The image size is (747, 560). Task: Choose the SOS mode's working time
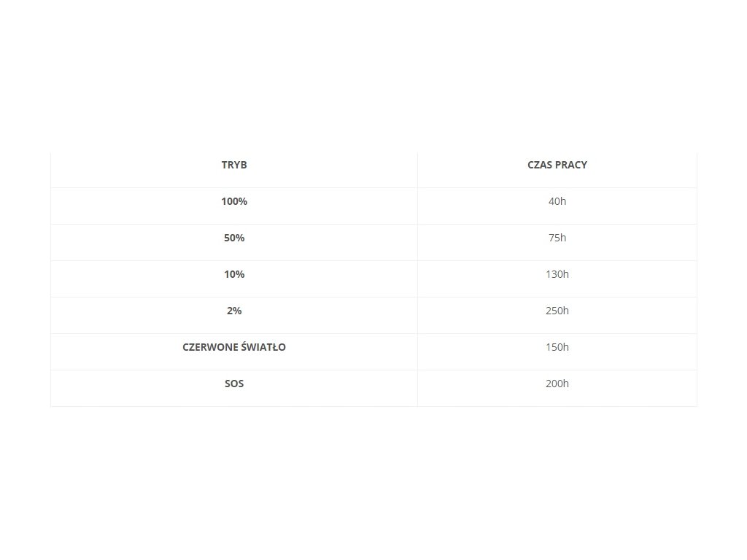(557, 384)
